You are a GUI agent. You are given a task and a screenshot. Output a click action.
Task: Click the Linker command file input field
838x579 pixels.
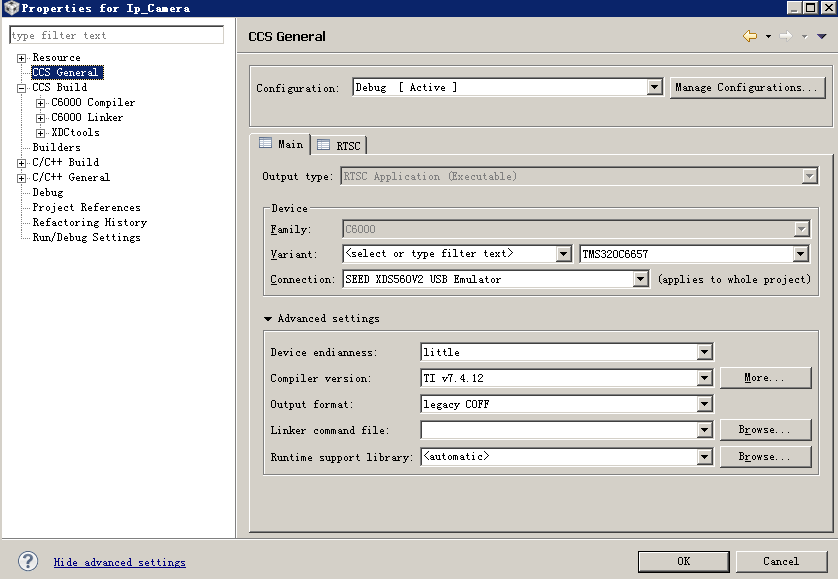click(x=559, y=430)
